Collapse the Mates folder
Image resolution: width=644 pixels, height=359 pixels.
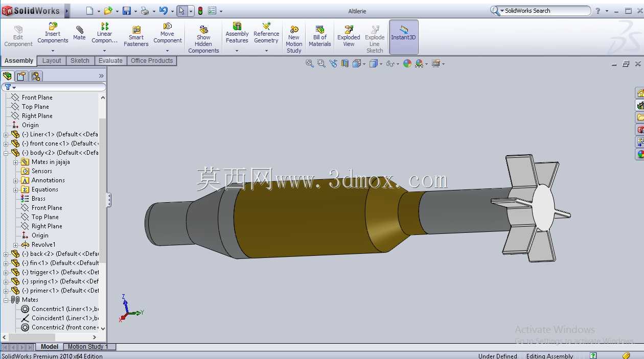click(x=6, y=300)
